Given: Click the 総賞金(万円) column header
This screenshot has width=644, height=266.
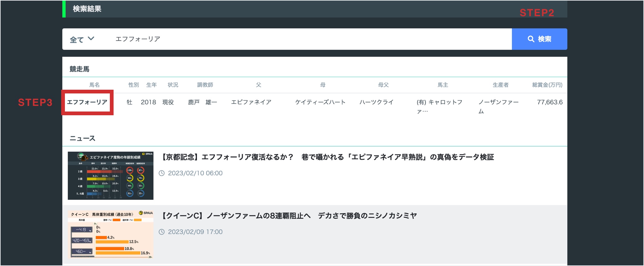Looking at the screenshot, I should (x=547, y=85).
